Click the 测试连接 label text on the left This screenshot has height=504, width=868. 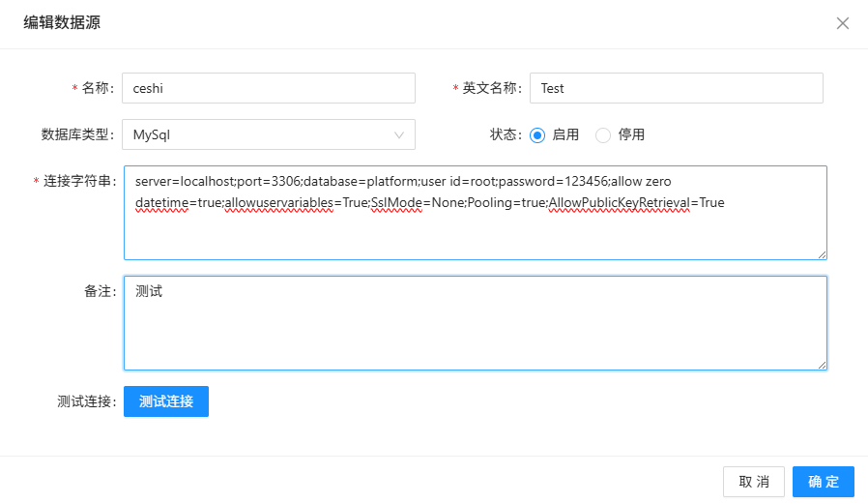point(86,401)
